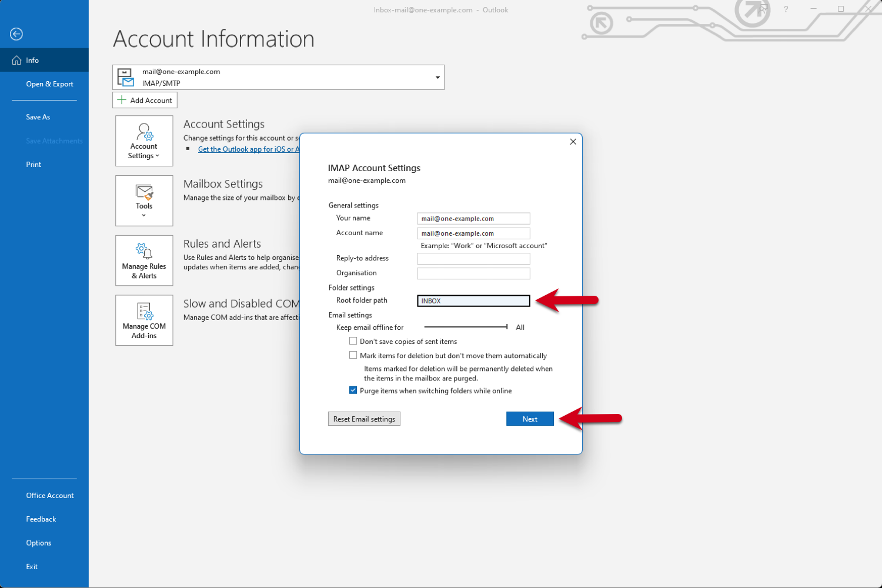Image resolution: width=882 pixels, height=588 pixels.
Task: Expand the account selector dropdown
Action: pos(437,77)
